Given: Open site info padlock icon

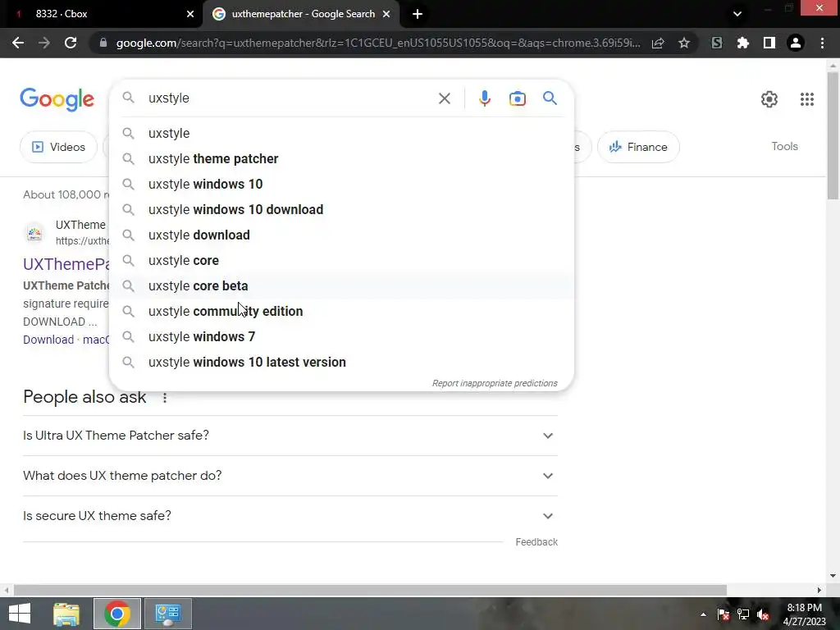Looking at the screenshot, I should [x=103, y=43].
